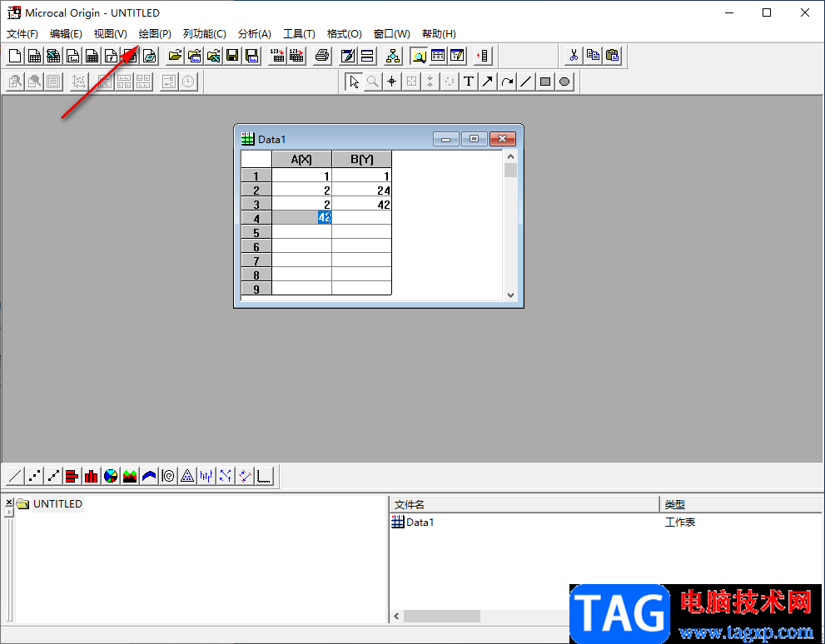Click the Import ASCII toolbar icon
Viewport: 825px width, 644px height.
[277, 56]
